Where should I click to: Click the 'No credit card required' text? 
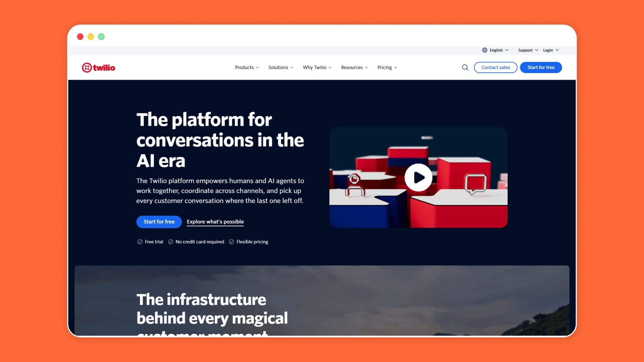(200, 242)
